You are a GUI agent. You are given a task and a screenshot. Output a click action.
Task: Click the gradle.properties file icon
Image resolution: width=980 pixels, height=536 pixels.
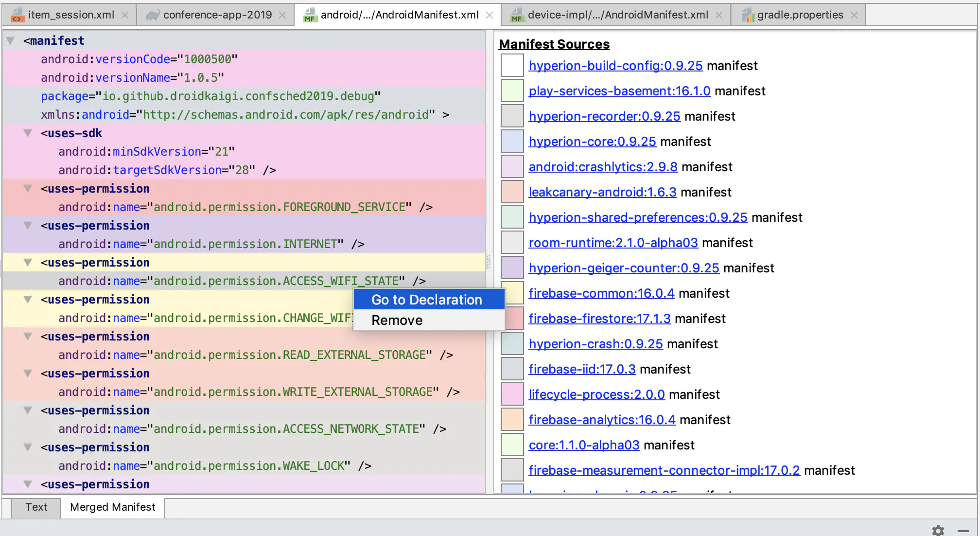click(748, 15)
